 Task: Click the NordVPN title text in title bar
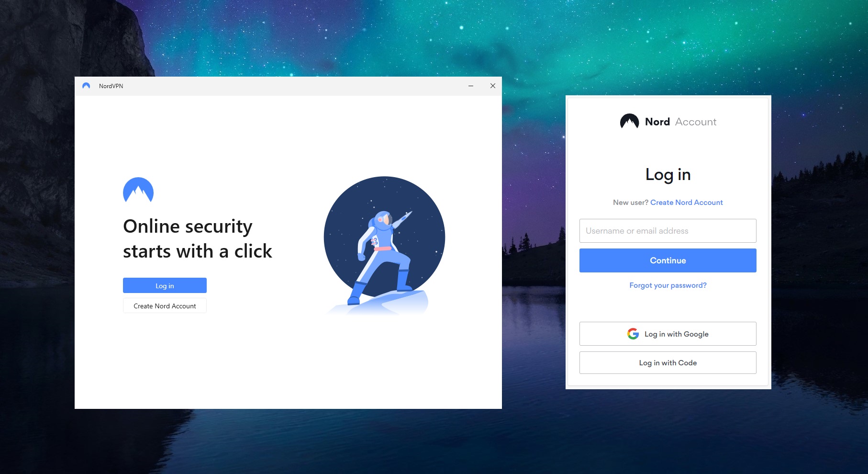click(x=111, y=86)
